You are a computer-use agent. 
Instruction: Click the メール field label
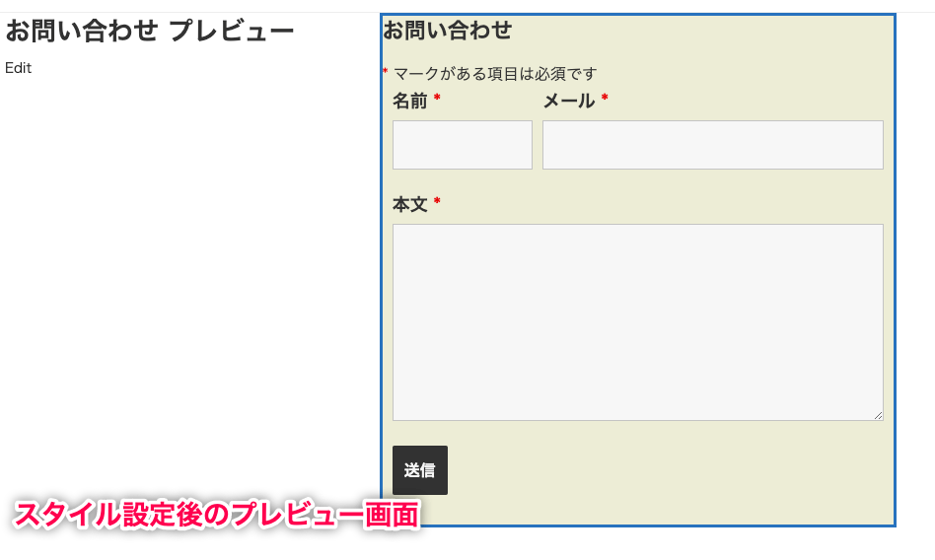[x=569, y=101]
